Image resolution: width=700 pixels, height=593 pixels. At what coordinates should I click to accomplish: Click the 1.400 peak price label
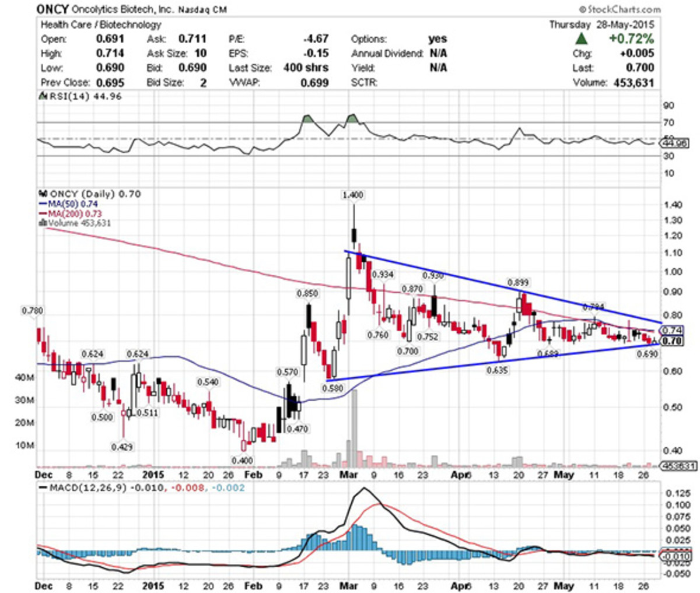coord(352,195)
